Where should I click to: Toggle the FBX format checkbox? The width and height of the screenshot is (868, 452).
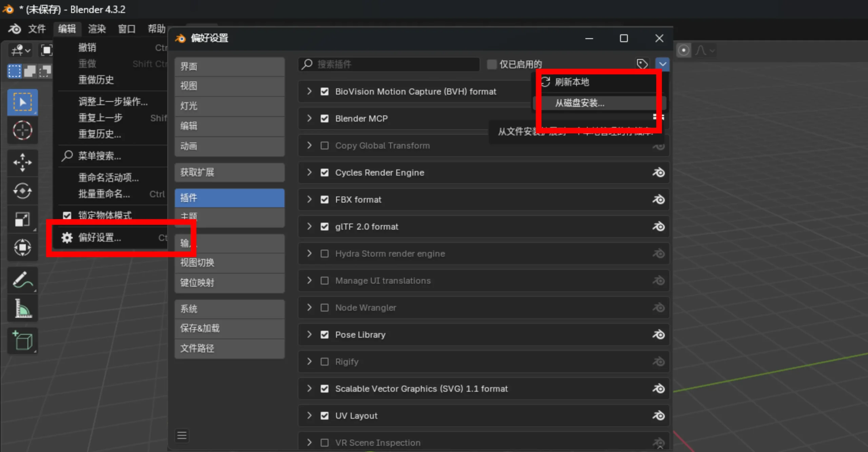coord(324,200)
